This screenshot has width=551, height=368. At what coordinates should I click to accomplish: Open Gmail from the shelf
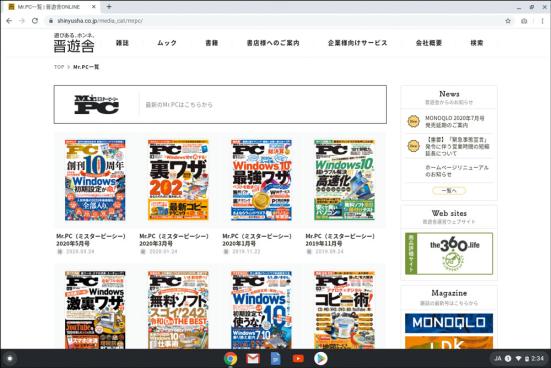[253, 359]
